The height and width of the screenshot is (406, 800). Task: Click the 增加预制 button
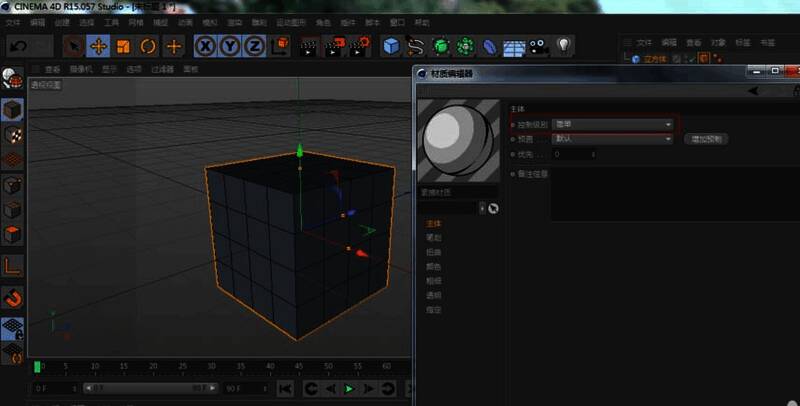tap(705, 139)
